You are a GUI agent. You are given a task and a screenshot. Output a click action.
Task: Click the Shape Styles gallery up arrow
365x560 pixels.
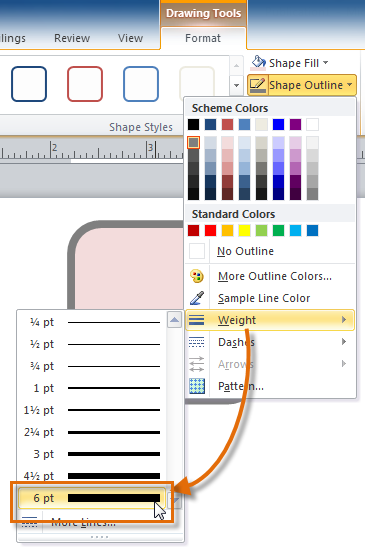[236, 65]
